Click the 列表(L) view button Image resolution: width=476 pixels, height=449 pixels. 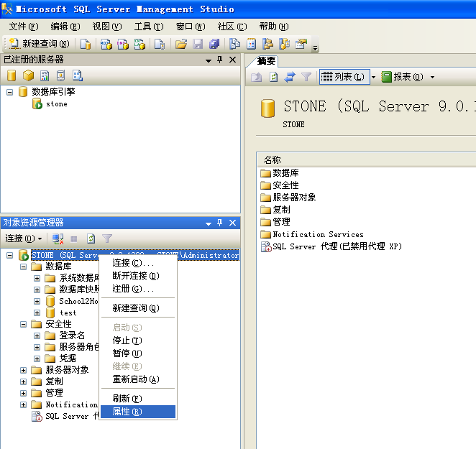coord(344,77)
